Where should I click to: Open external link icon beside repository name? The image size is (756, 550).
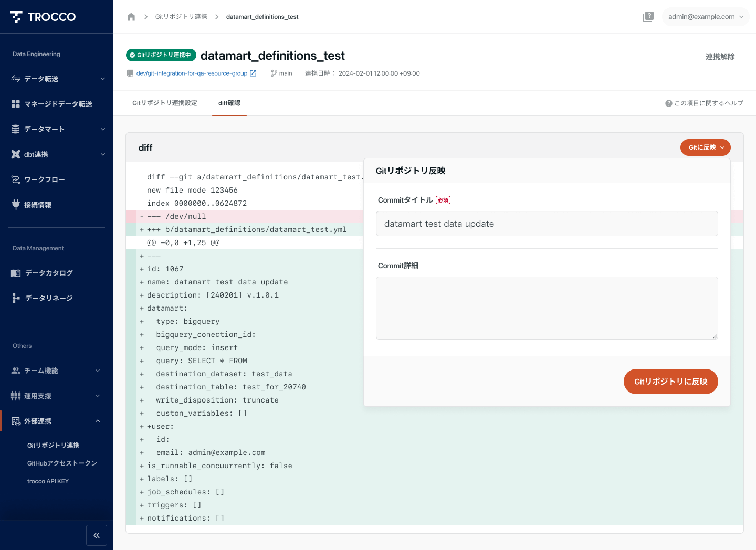(253, 73)
